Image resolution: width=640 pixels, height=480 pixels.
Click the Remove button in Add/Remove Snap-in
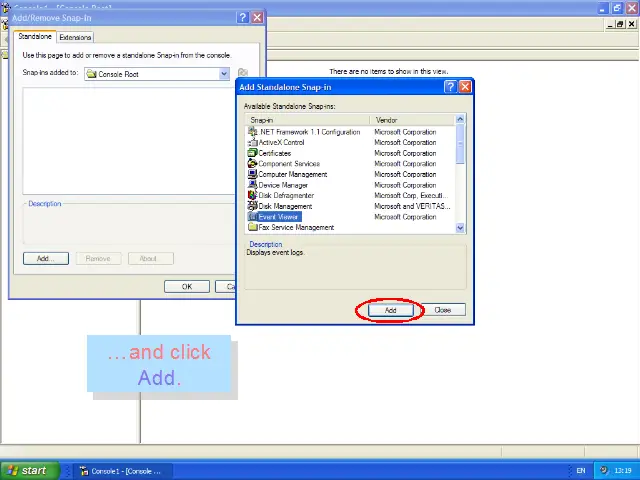(x=98, y=258)
